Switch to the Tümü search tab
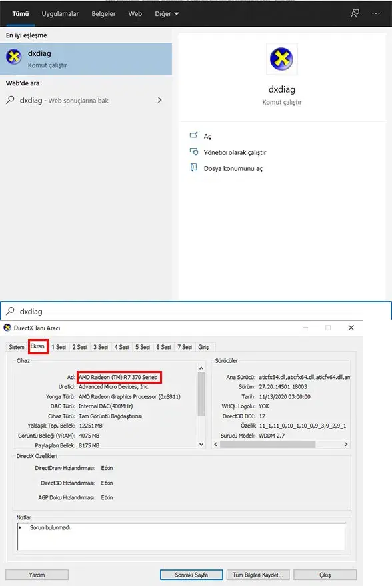Screen dimensions: 392x586 click(x=21, y=14)
